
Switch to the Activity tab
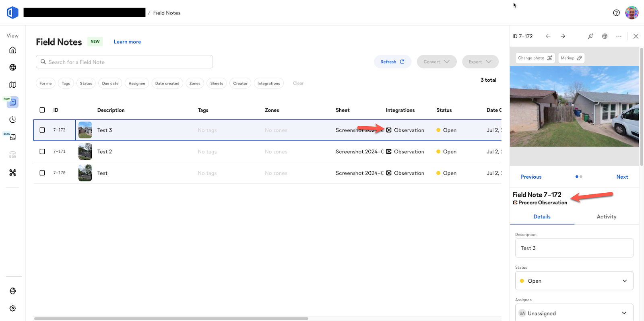[x=606, y=217]
